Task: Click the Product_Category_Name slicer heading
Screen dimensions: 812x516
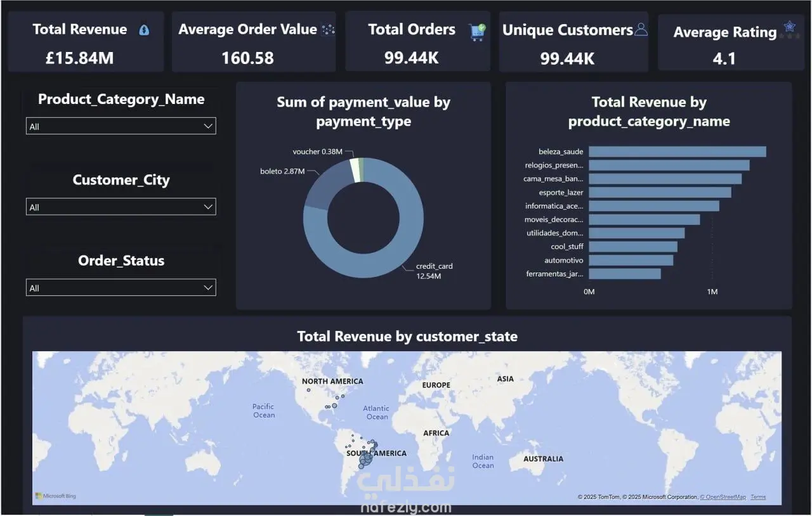Action: coord(121,99)
